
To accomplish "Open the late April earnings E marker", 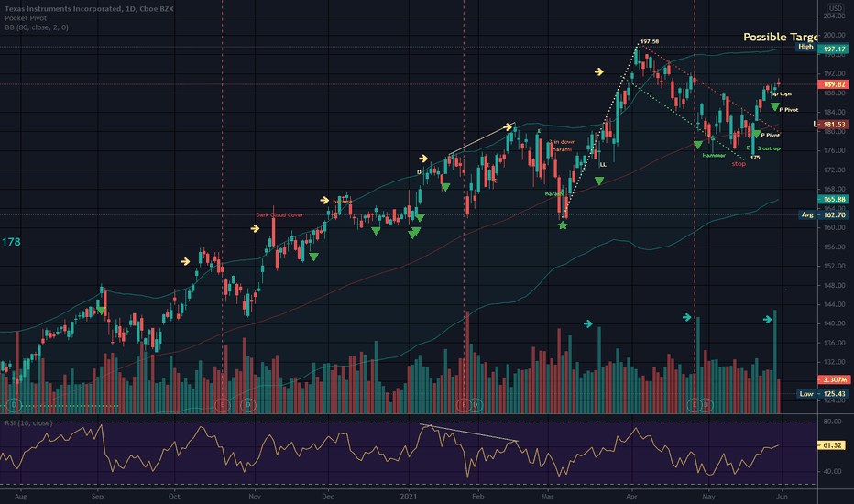I will [x=694, y=405].
